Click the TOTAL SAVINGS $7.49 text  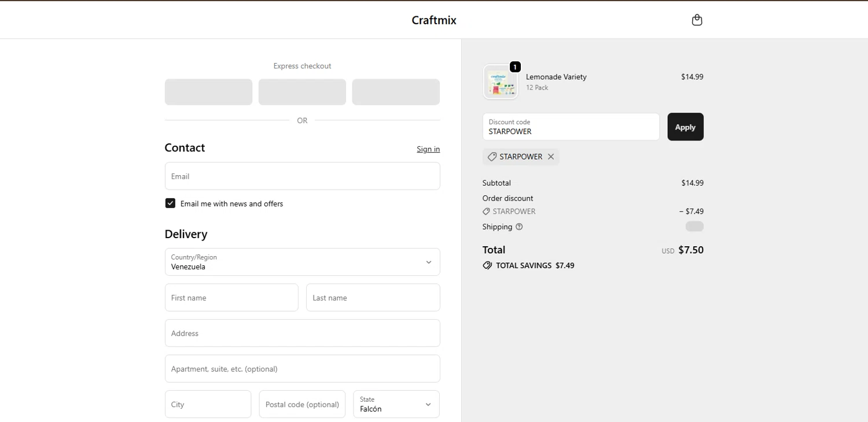pyautogui.click(x=535, y=266)
